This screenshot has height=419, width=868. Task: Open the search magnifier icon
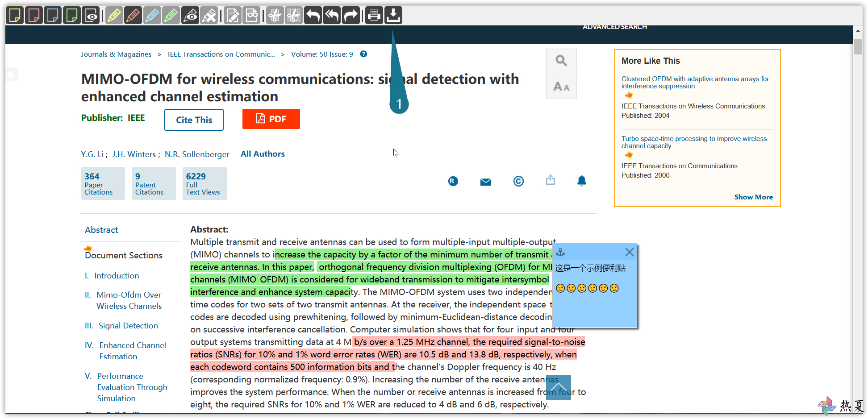pos(561,61)
